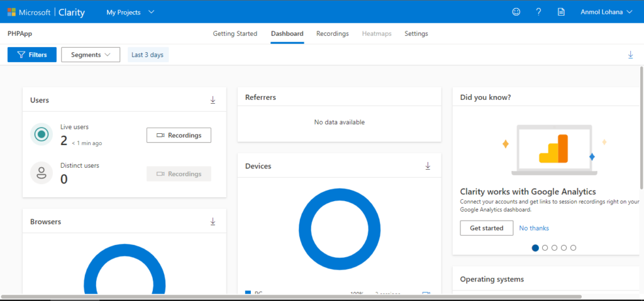
Task: Select the second carousel dot
Action: 545,248
